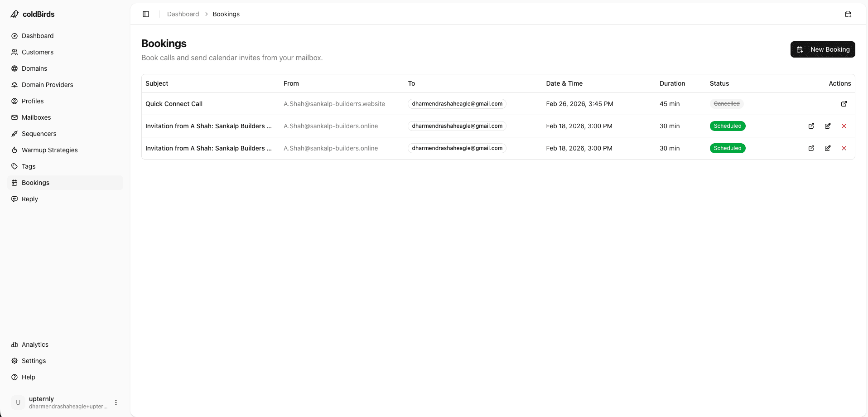Viewport: 868px width, 417px height.
Task: Open the booking calendar icon at top right
Action: (x=848, y=14)
